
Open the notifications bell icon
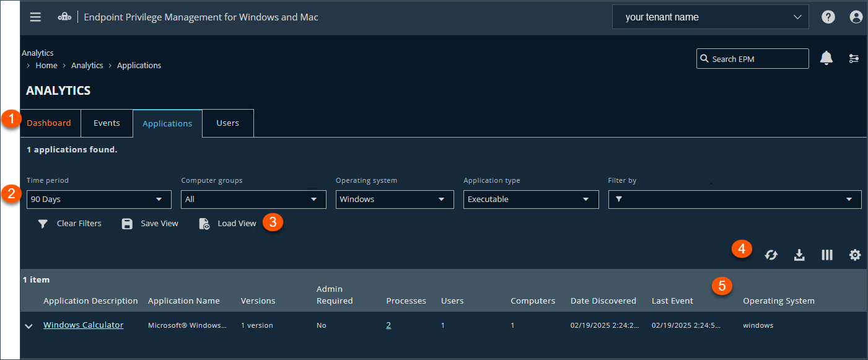[826, 58]
